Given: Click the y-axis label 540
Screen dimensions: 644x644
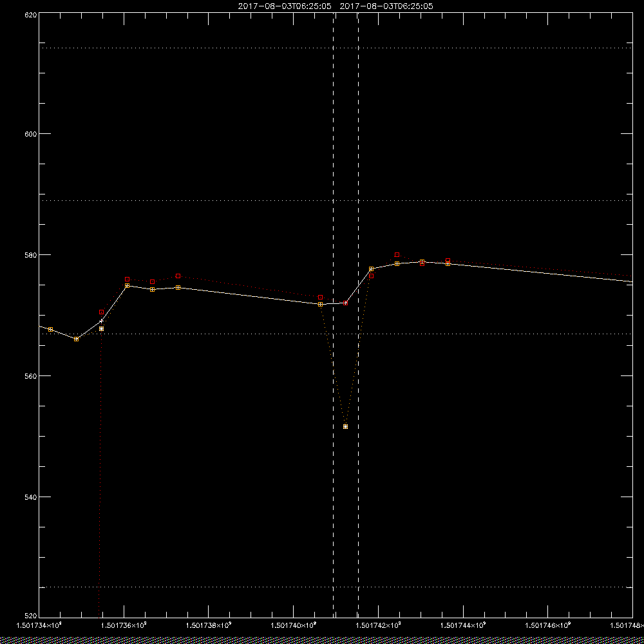Looking at the screenshot, I should click(31, 497).
